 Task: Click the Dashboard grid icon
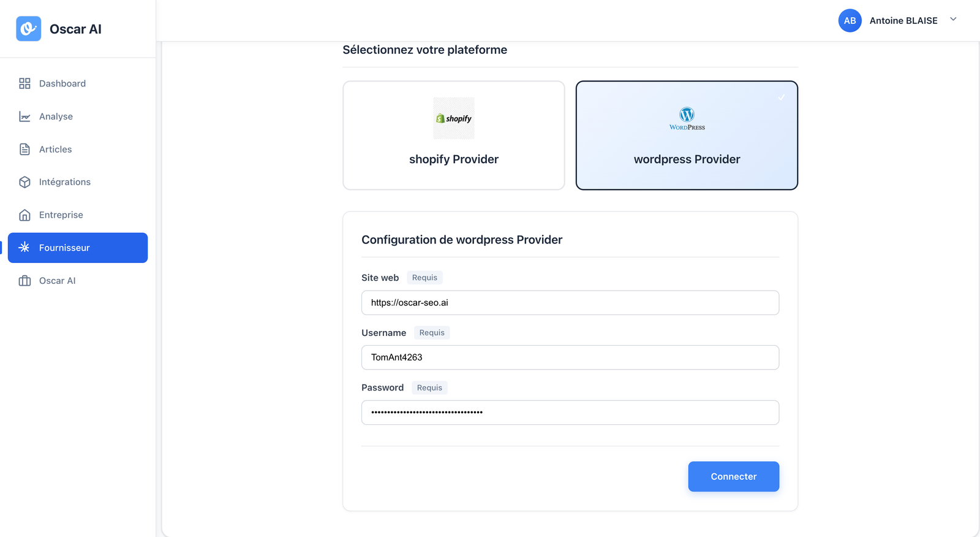[24, 83]
